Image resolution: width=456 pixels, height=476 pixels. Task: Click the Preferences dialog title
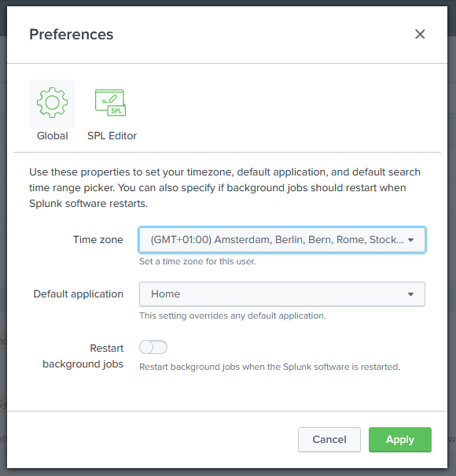[x=72, y=35]
